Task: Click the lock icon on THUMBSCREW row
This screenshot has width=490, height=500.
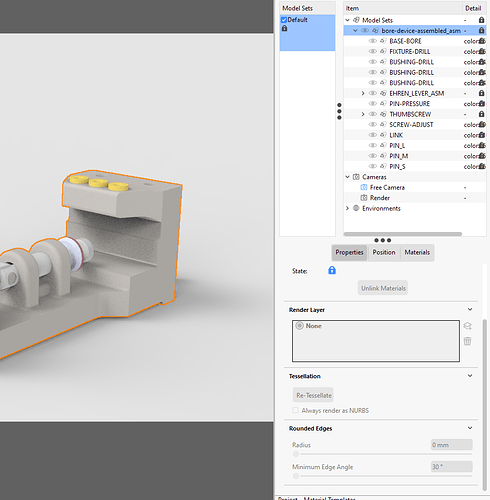Action: 481,114
